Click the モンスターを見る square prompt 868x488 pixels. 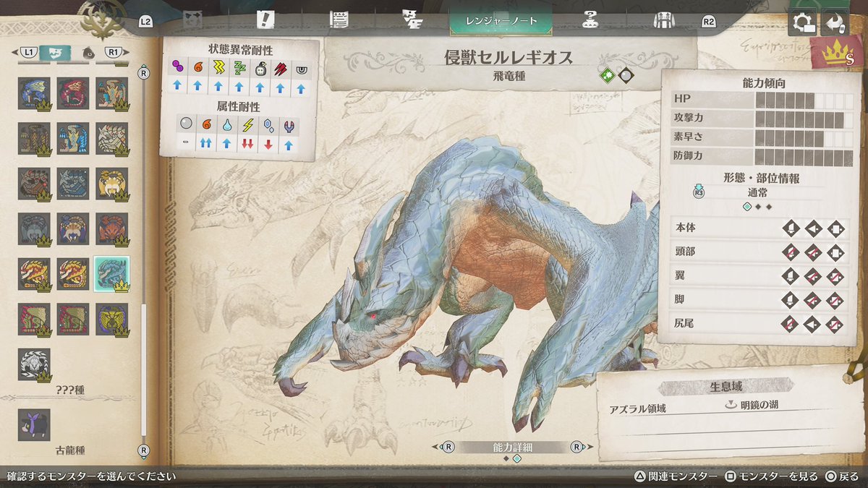(x=772, y=476)
